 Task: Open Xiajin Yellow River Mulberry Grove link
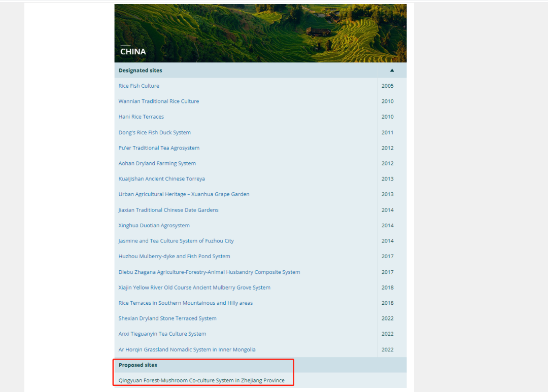tap(194, 288)
